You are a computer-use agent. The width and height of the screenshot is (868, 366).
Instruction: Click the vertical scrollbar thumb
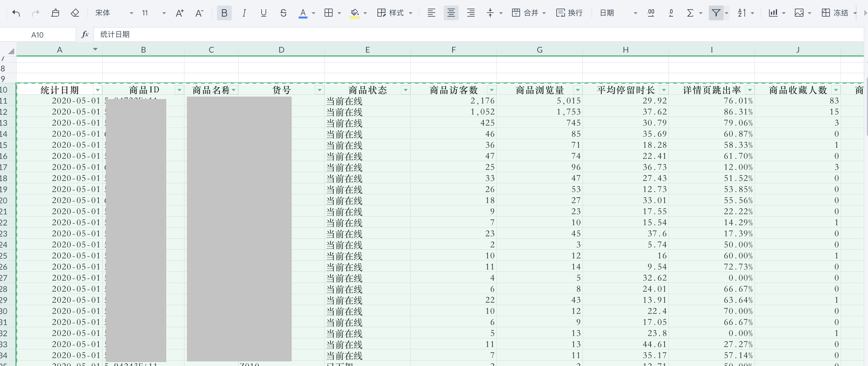[x=866, y=107]
